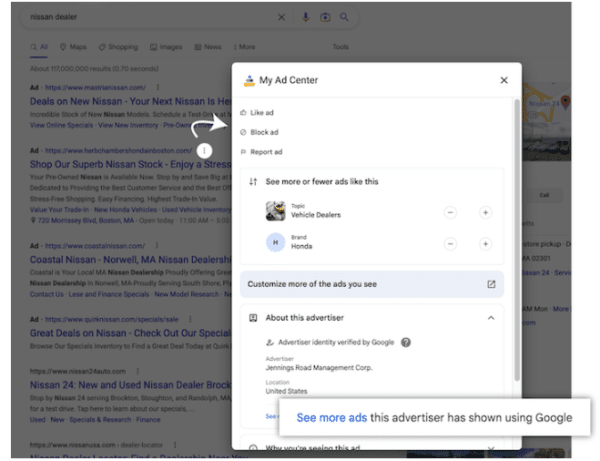Click Jennings Road Management Corp. advertiser name
Viewport: 600px width, 461px height.
click(x=319, y=368)
